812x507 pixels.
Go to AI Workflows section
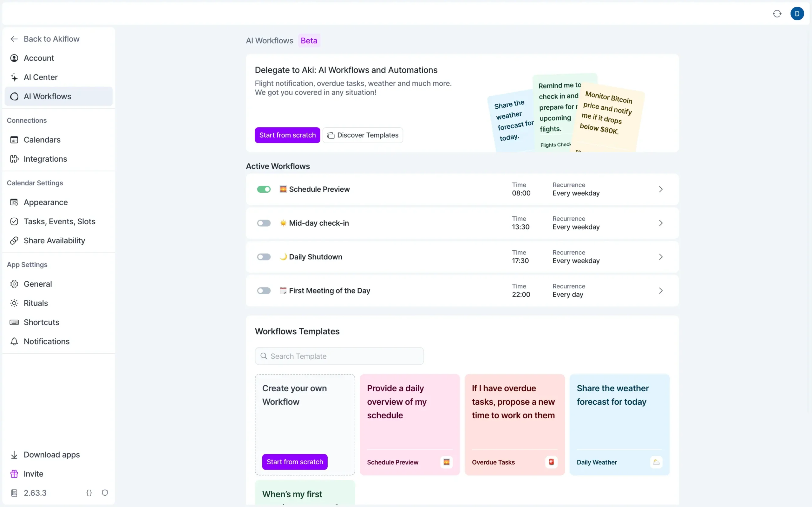(47, 96)
